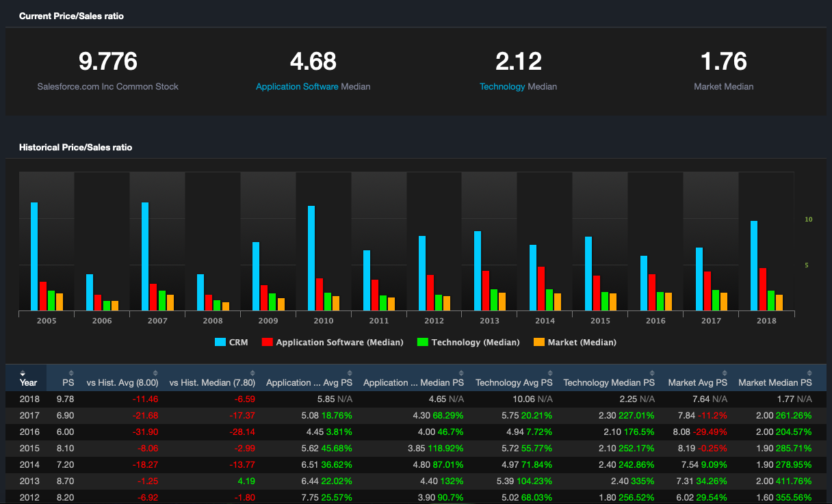
Task: Click the blue CRM bar for 2007
Action: click(145, 256)
